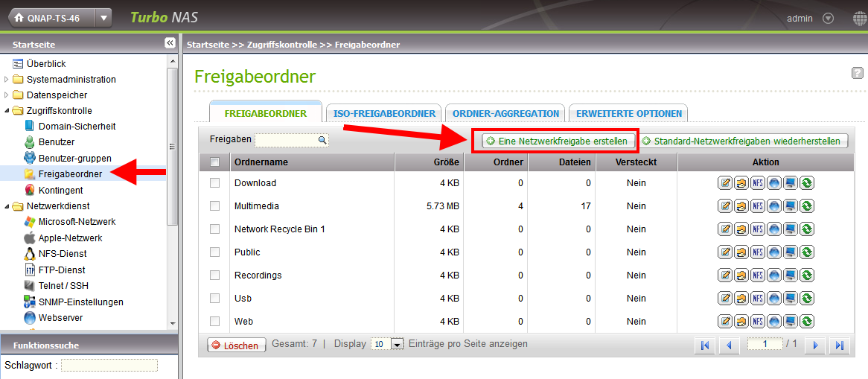Click the blue globe icon for Usb
Screen dimensions: 868x379
tap(774, 299)
